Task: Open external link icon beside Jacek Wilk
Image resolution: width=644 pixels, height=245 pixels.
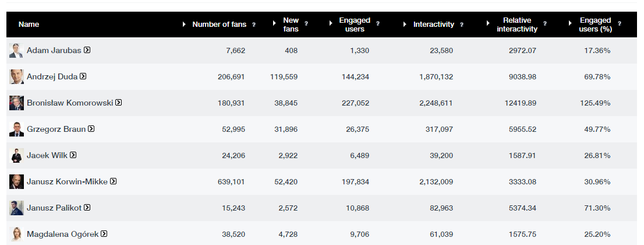Action: [x=73, y=155]
